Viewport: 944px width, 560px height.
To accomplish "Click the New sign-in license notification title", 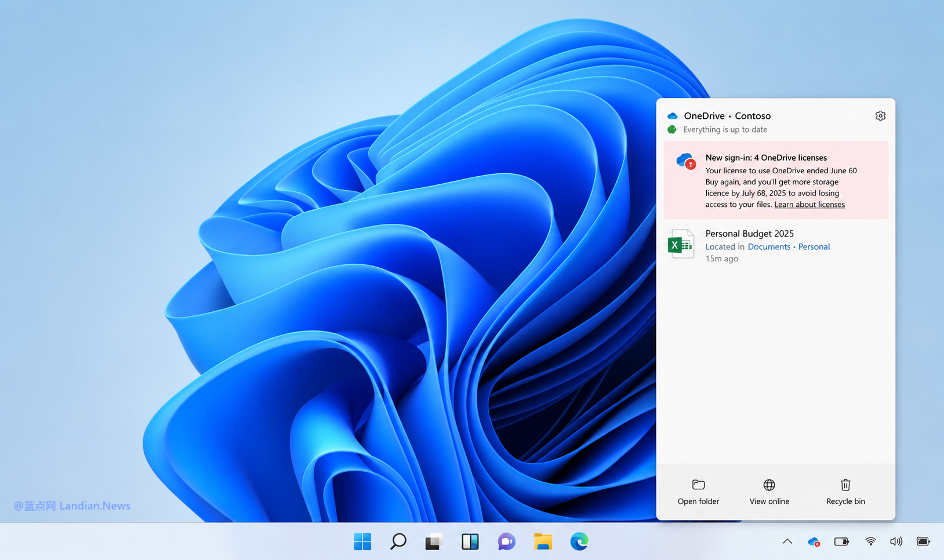I will coord(766,158).
